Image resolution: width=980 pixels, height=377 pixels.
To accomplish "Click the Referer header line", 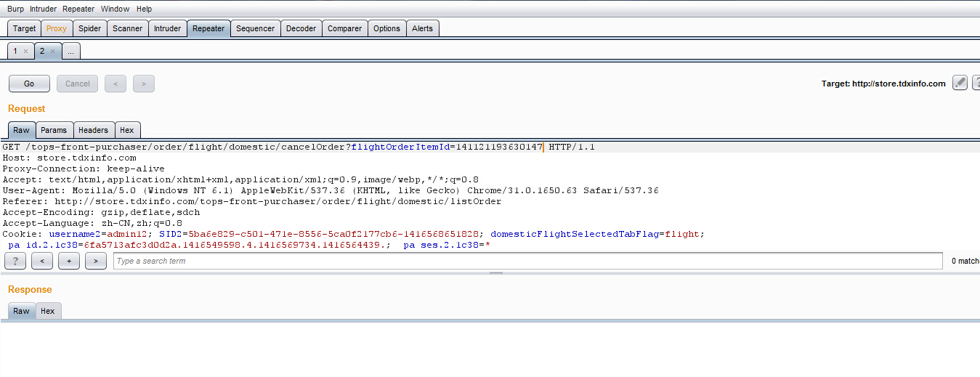I will [x=252, y=201].
